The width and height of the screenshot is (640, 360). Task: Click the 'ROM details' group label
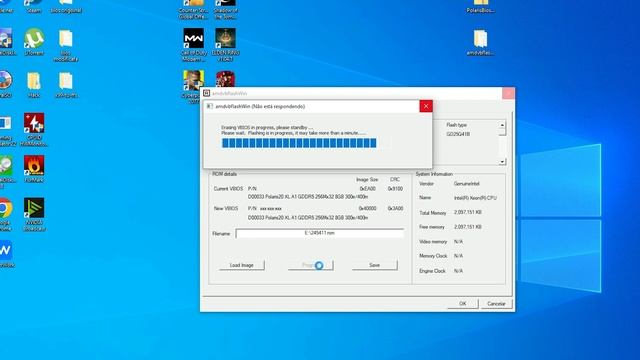tap(224, 174)
